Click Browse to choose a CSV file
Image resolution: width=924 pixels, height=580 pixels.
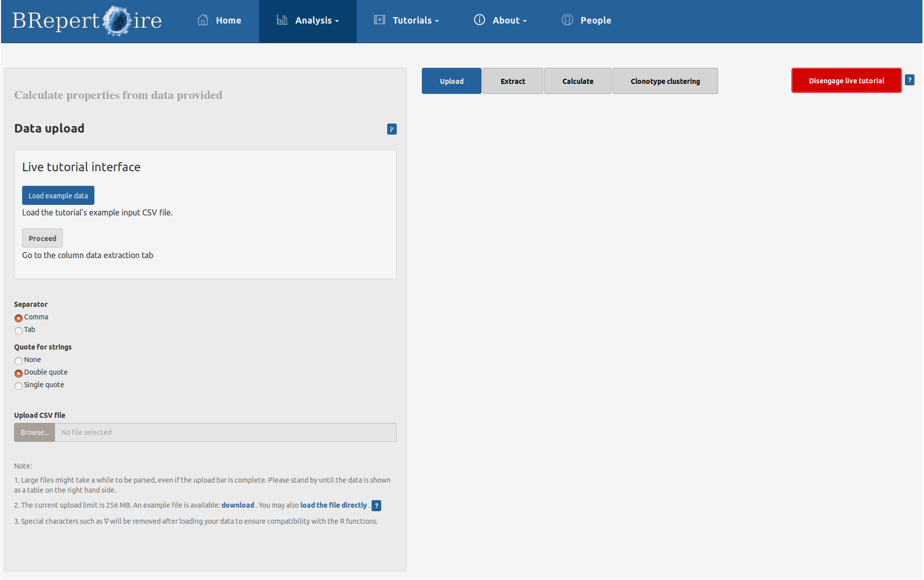(35, 432)
